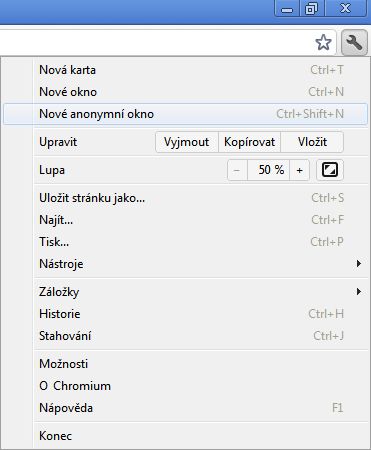Bookmark this page with the star icon
The height and width of the screenshot is (450, 371).
point(323,43)
